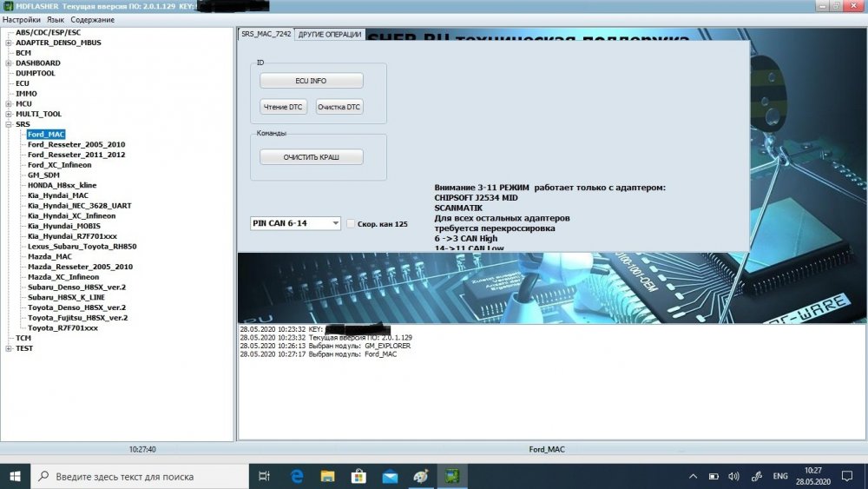Collapse the SRS tree node
Image resolution: width=868 pixels, height=489 pixels.
pos(9,124)
